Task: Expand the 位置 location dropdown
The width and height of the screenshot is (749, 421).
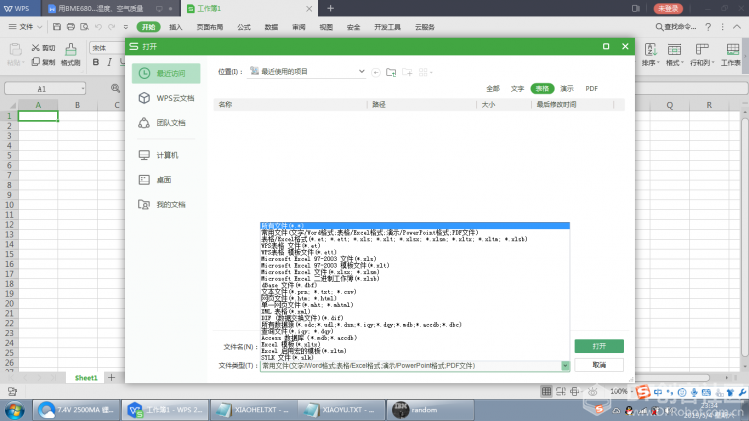Action: (361, 72)
